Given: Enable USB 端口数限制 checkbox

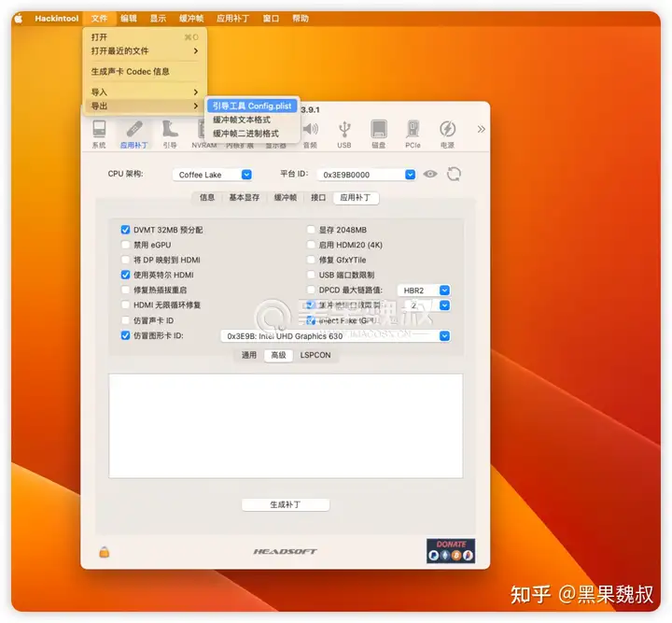Looking at the screenshot, I should (311, 275).
